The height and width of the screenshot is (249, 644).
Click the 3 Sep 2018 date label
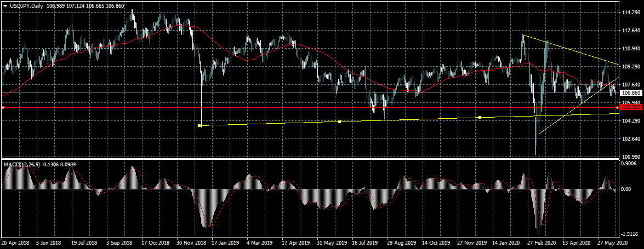tap(119, 243)
